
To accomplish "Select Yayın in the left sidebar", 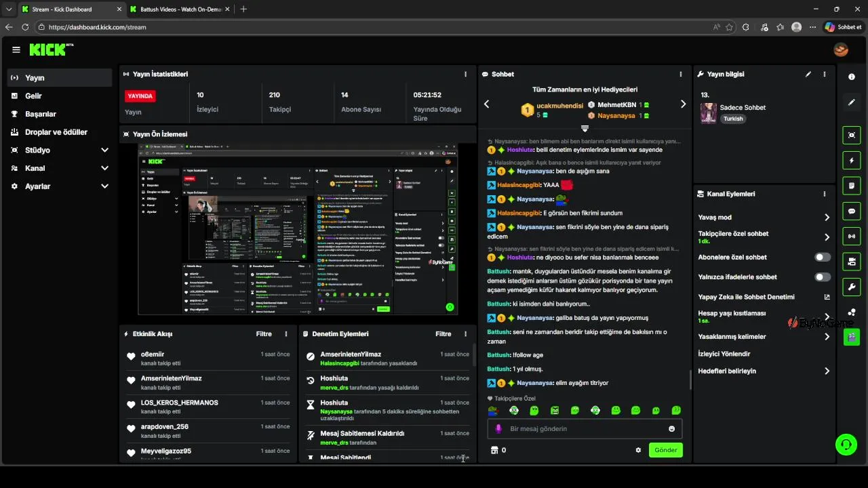I will pyautogui.click(x=60, y=78).
